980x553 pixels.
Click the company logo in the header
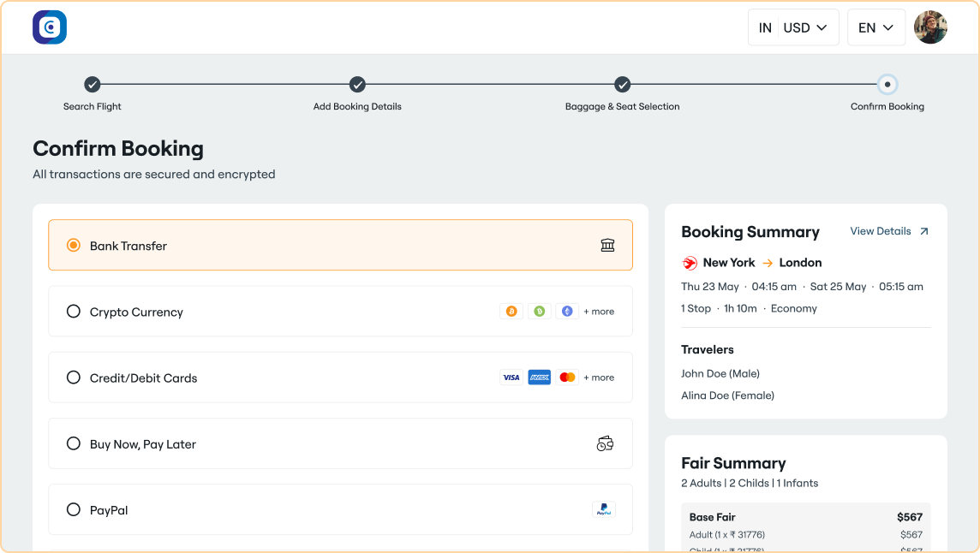point(49,27)
